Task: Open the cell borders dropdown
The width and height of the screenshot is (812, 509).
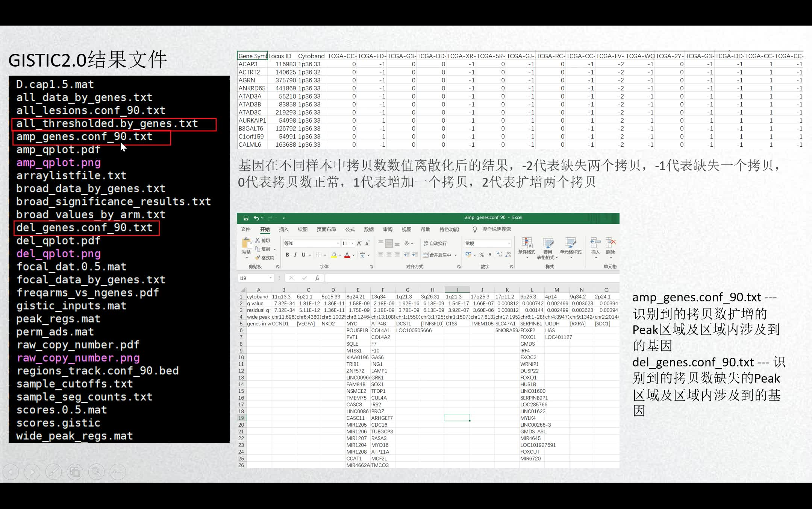Action: point(325,255)
